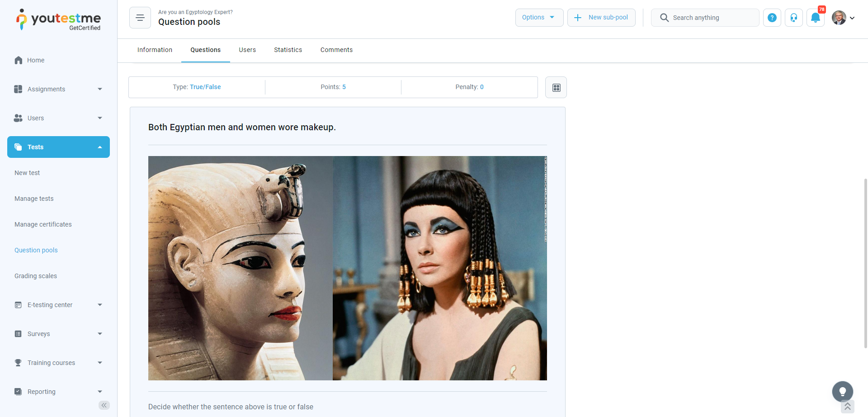View notifications via the bell icon
The image size is (868, 417).
(x=816, y=18)
